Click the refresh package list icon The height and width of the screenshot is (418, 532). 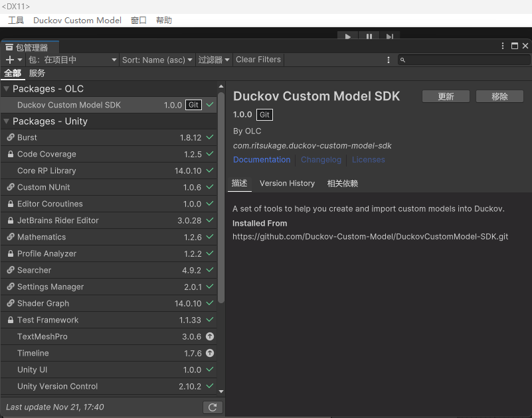tap(211, 407)
